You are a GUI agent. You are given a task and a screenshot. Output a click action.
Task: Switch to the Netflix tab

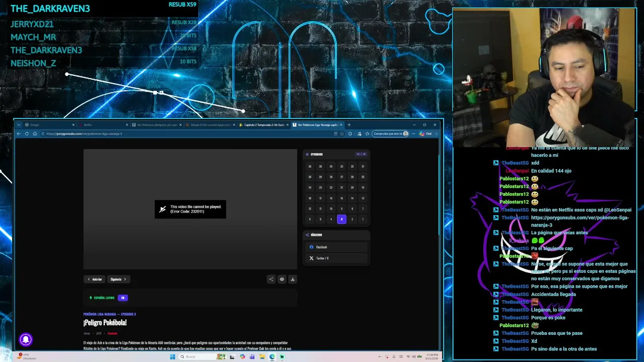103,125
